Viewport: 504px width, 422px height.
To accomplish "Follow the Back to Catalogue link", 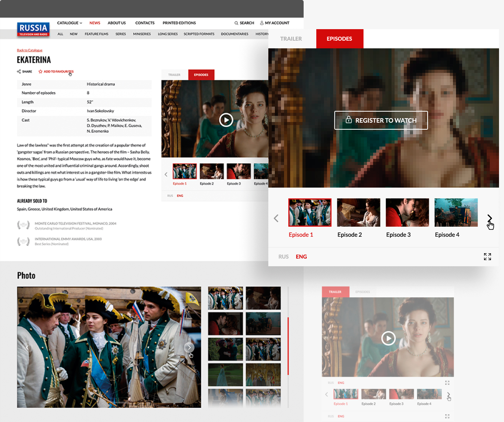I will coord(30,50).
